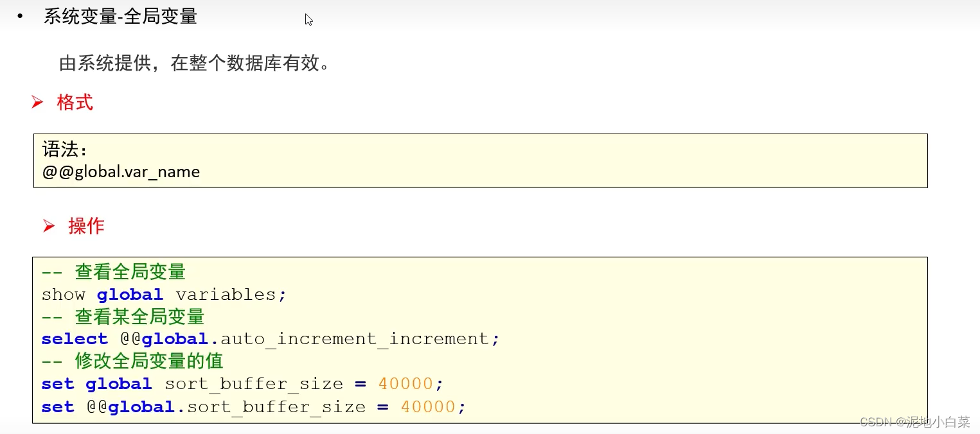This screenshot has width=980, height=434.
Task: Click the bullet before 系统变量-全局变量
Action: point(20,16)
